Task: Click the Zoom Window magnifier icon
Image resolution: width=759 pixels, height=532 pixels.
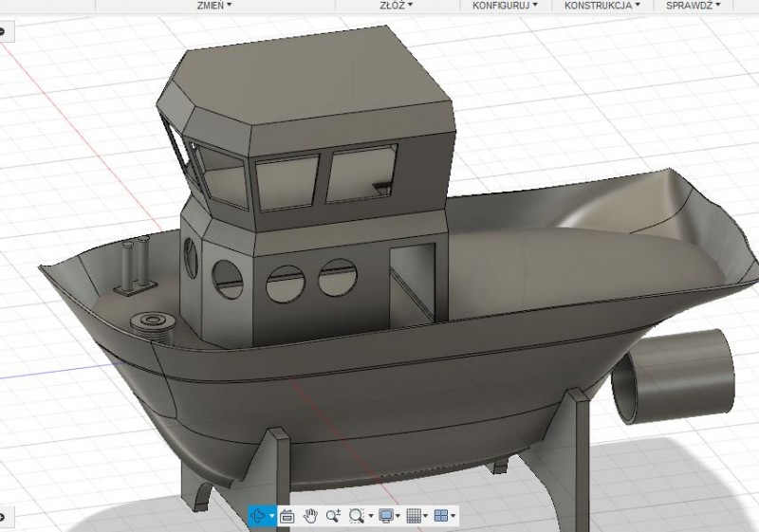Action: pos(357,516)
